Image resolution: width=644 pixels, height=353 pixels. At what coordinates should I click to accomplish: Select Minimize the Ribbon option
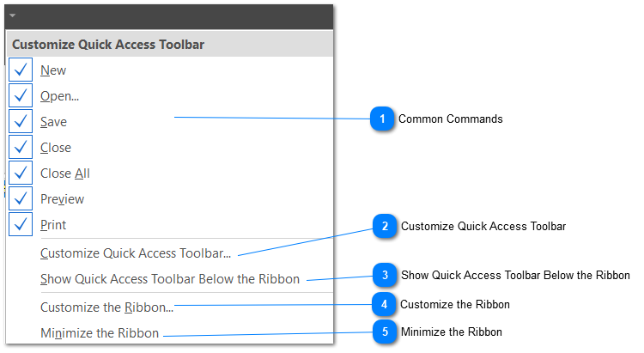click(99, 333)
